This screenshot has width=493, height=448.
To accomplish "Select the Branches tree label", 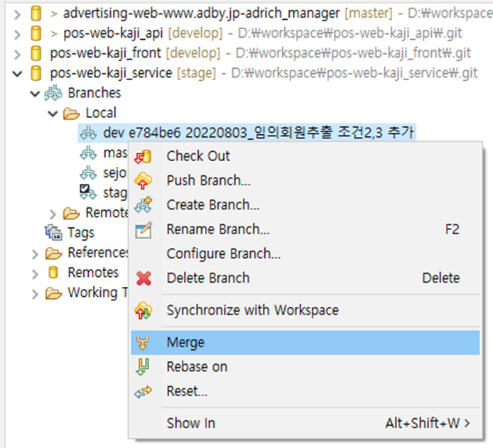I will click(94, 93).
